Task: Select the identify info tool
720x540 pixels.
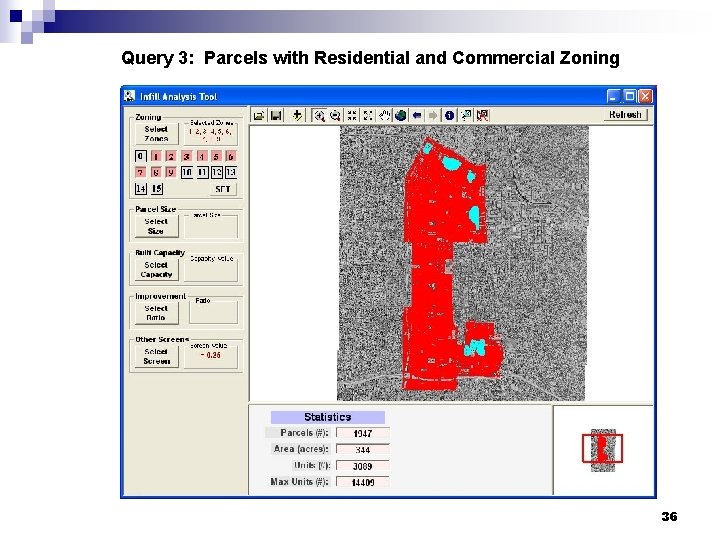Action: click(450, 115)
